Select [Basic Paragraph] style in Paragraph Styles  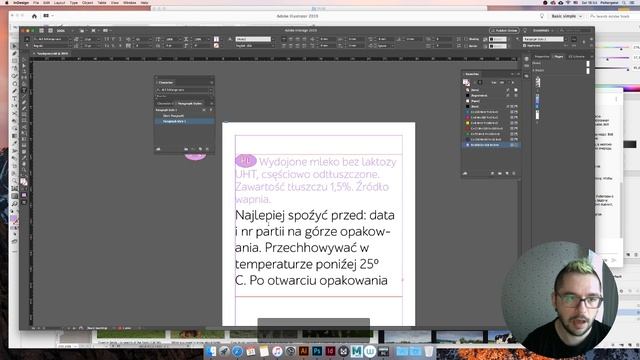point(184,116)
